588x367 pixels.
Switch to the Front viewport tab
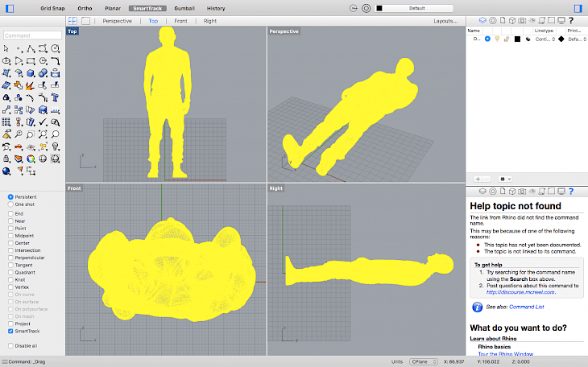180,21
